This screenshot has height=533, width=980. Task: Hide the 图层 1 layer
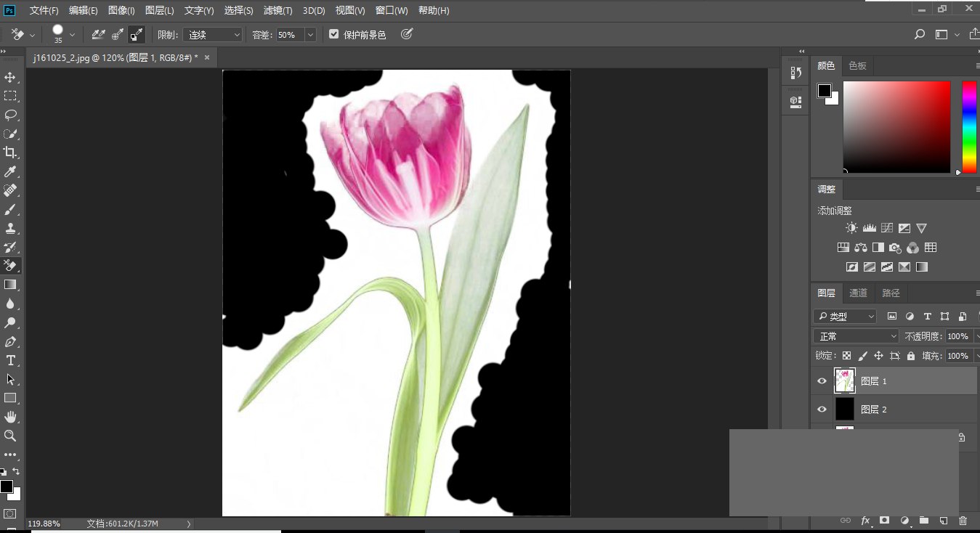[822, 381]
